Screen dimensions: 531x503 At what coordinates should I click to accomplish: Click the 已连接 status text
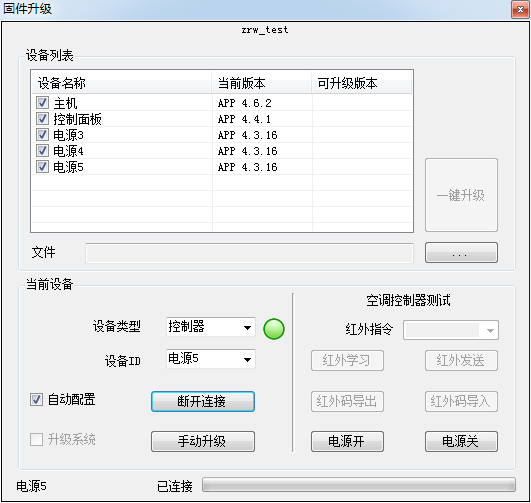[175, 486]
